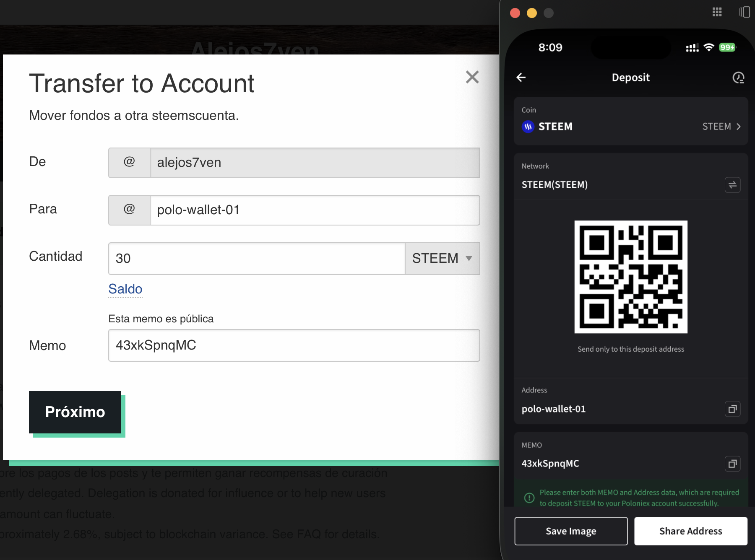Tap the Save Image button
Screen dimensions: 755x560
[571, 531]
